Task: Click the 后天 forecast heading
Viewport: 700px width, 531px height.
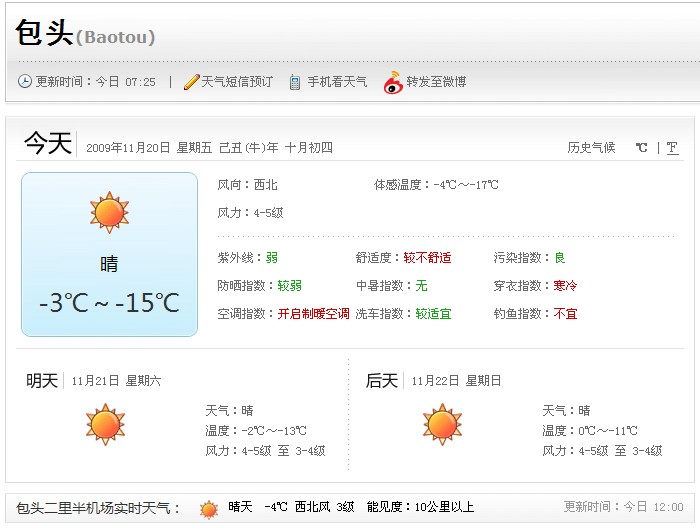Action: pyautogui.click(x=382, y=381)
